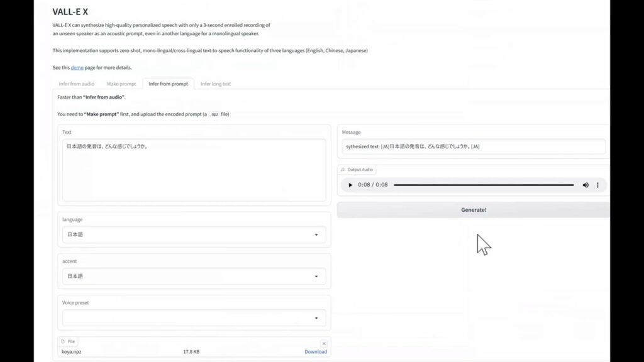Seek within the audio progress bar

coord(484,185)
